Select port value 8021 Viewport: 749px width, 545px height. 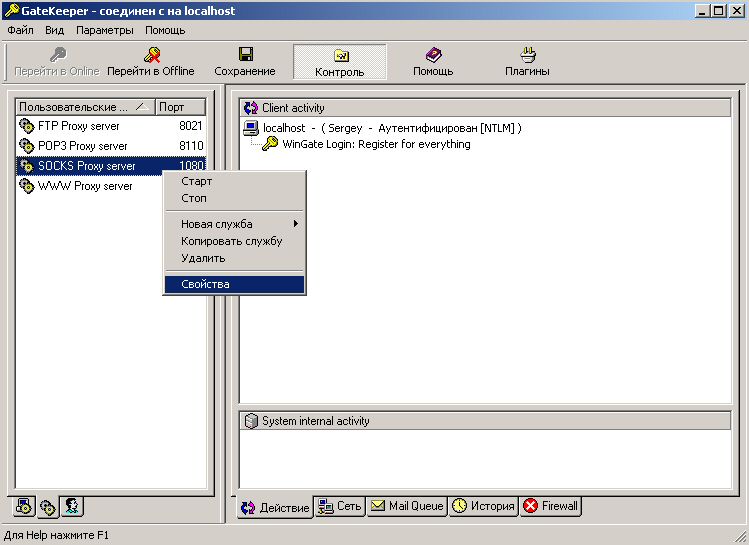[191, 126]
